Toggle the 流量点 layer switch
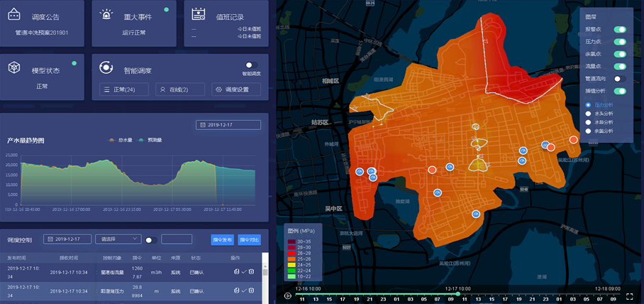644x304 pixels. [620, 66]
